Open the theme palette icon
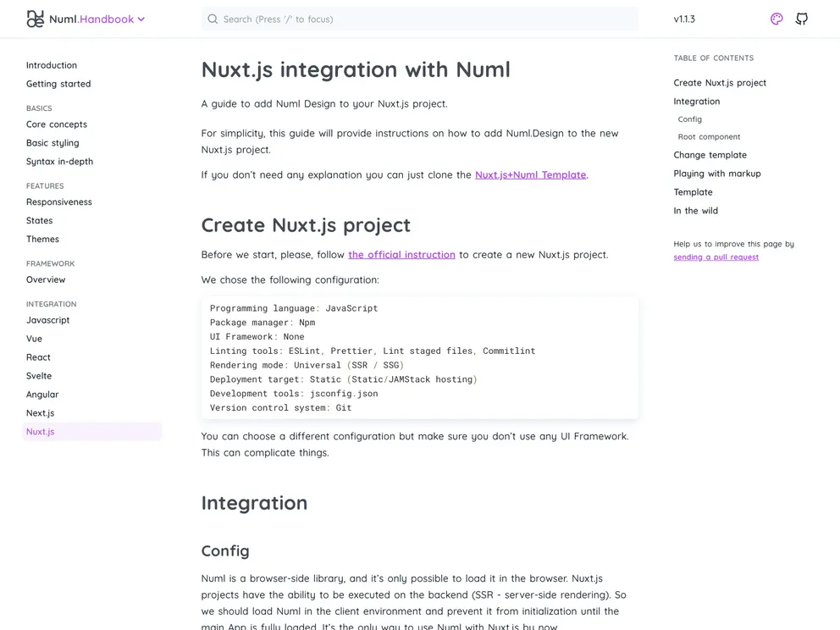Viewport: 840px width, 630px height. (x=776, y=19)
